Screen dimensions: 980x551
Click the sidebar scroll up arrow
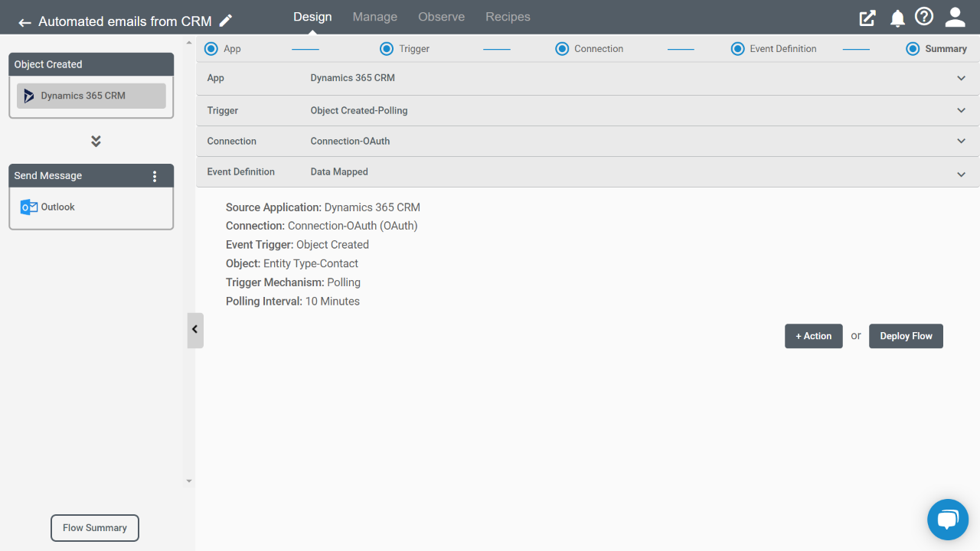pyautogui.click(x=189, y=42)
